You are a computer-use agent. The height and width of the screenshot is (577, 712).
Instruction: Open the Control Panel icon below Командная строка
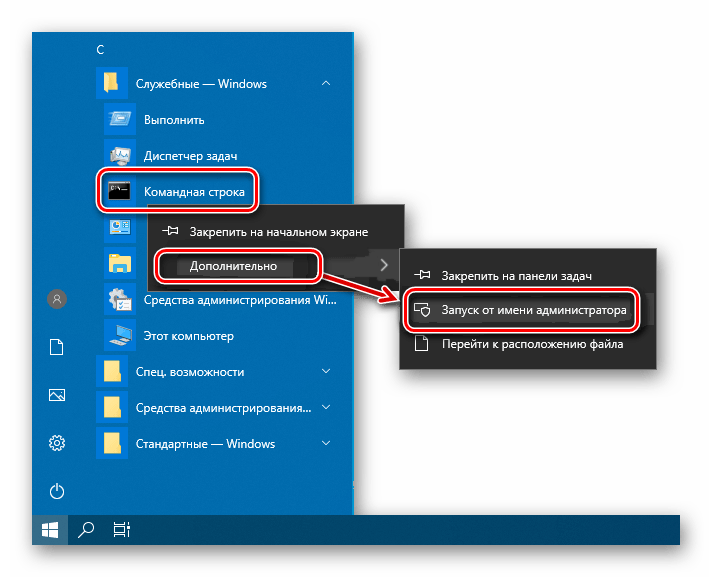120,226
